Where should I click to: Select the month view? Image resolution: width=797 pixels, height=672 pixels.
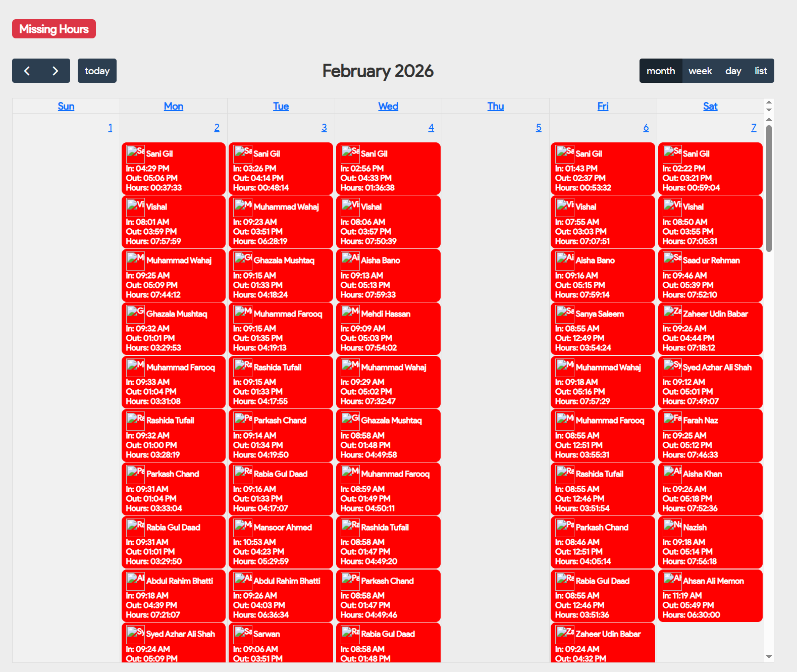coord(660,71)
